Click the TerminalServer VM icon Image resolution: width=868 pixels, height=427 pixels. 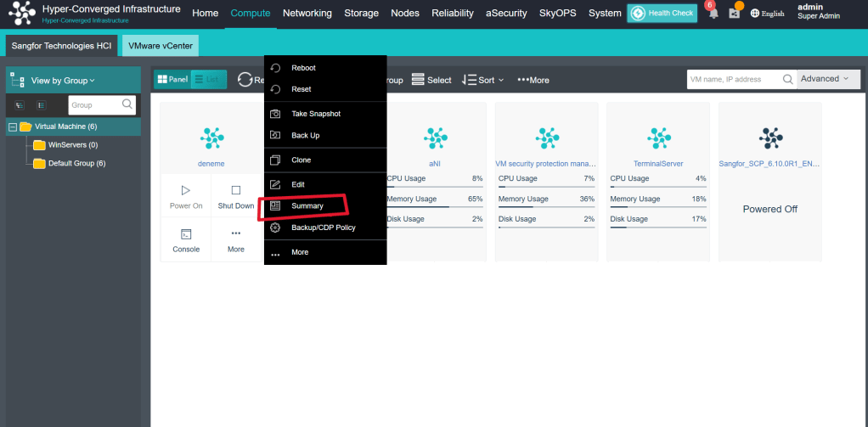pos(658,138)
